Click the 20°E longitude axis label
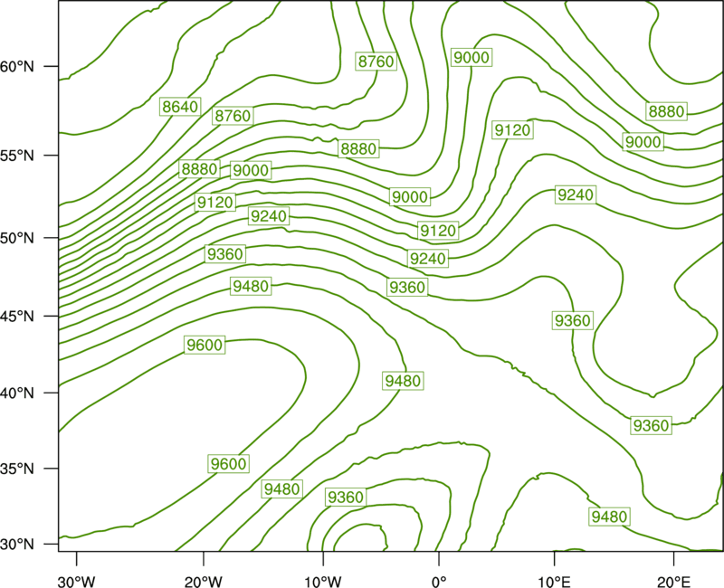The width and height of the screenshot is (724, 588). click(673, 581)
